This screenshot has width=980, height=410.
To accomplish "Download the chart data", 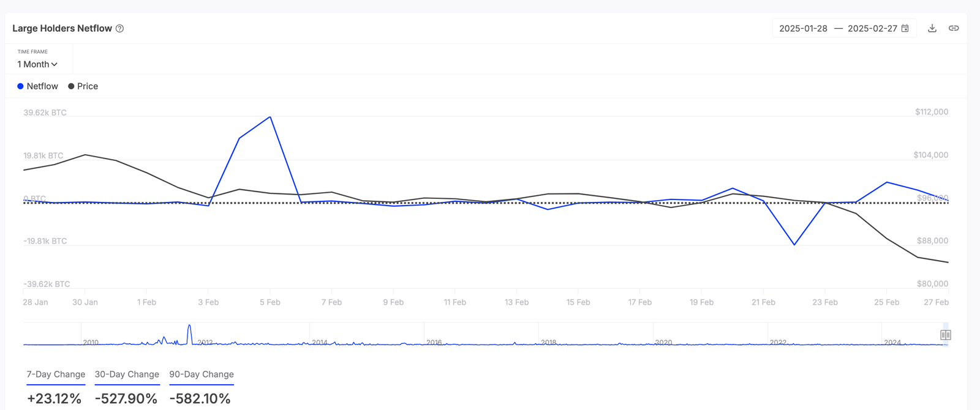I will tap(932, 28).
